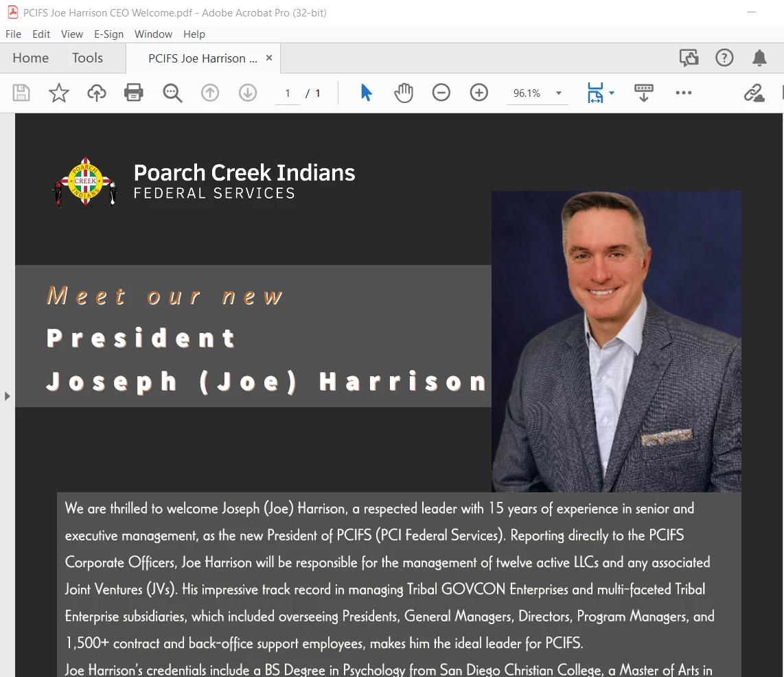The width and height of the screenshot is (784, 677).
Task: Open the zoom percentage dropdown
Action: click(559, 93)
